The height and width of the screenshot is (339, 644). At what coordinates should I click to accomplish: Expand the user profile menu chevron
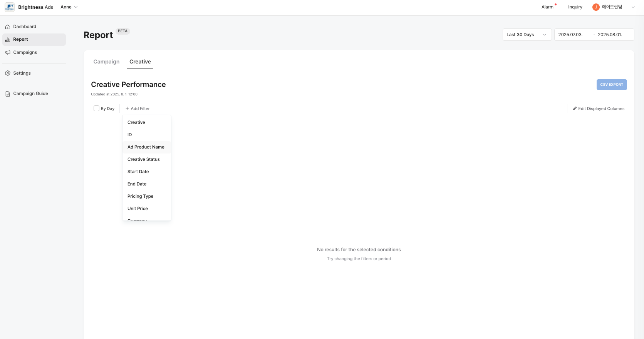[x=633, y=7]
